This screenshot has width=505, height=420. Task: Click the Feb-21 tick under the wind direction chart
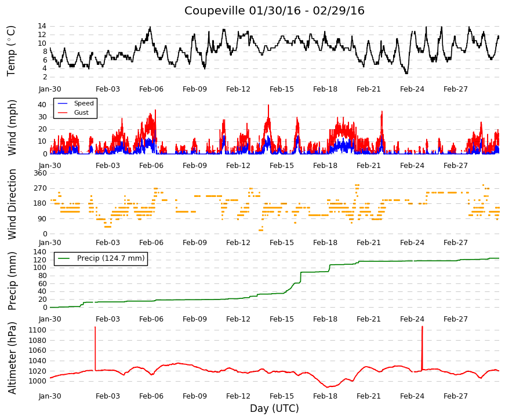[368, 242]
